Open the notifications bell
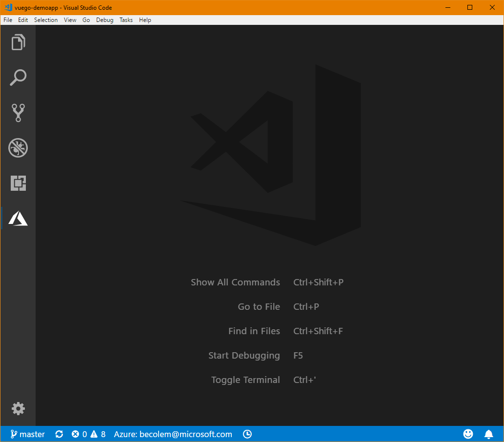504x442 pixels. (488, 434)
